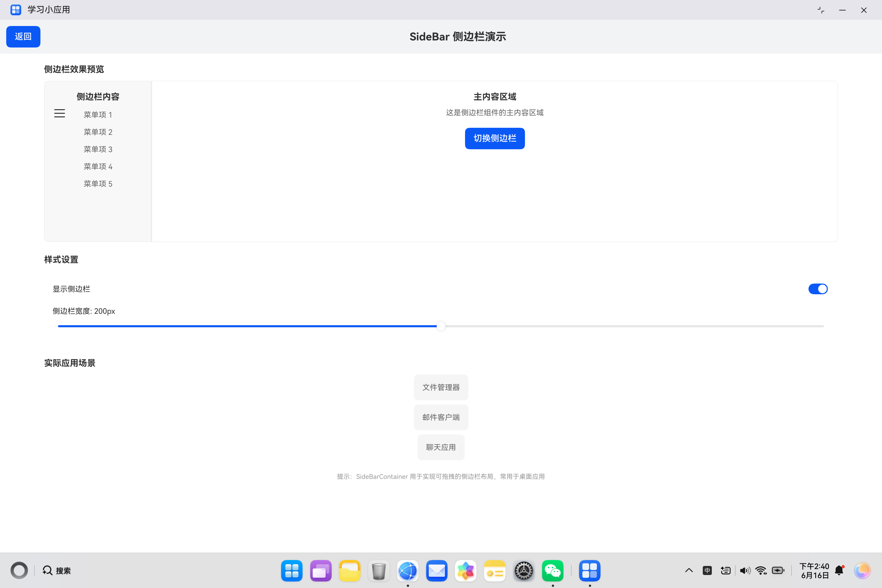Click the 实际应用场景 section heading
Viewport: 882px width, 588px height.
[x=70, y=363]
